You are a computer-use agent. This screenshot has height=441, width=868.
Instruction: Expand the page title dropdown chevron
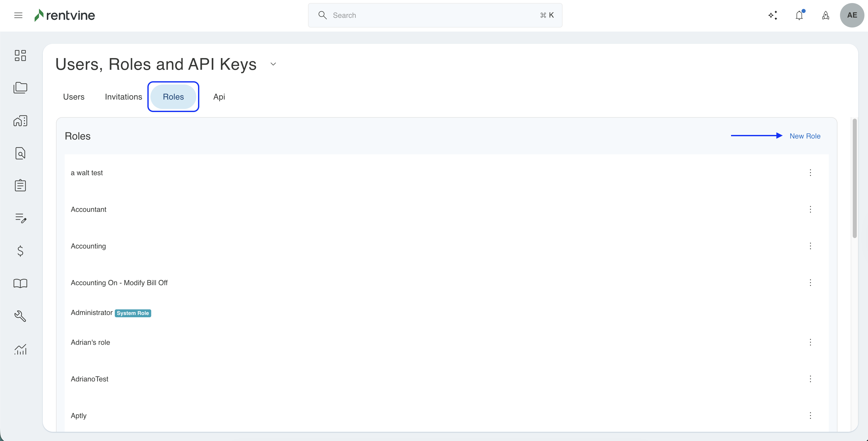point(273,64)
